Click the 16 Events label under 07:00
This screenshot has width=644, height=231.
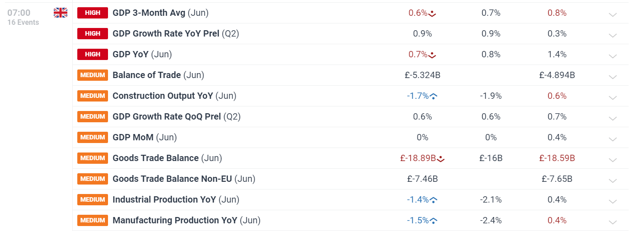(23, 22)
